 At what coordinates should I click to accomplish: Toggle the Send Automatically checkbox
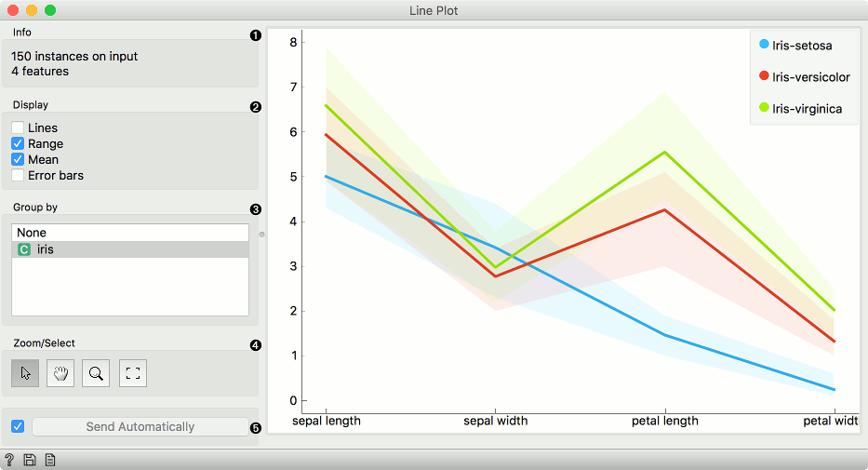click(x=18, y=426)
